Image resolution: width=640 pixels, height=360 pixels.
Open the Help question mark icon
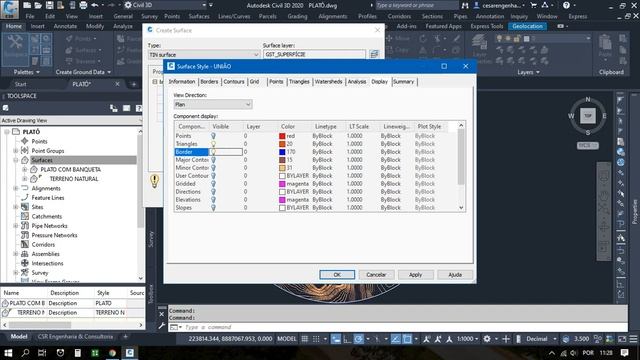click(x=566, y=5)
